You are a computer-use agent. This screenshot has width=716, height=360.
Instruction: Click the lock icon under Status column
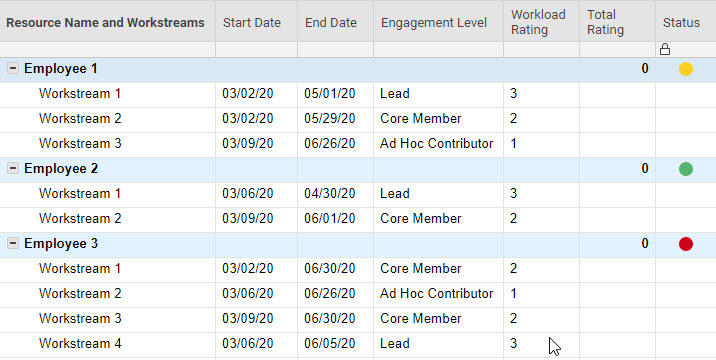(x=665, y=49)
